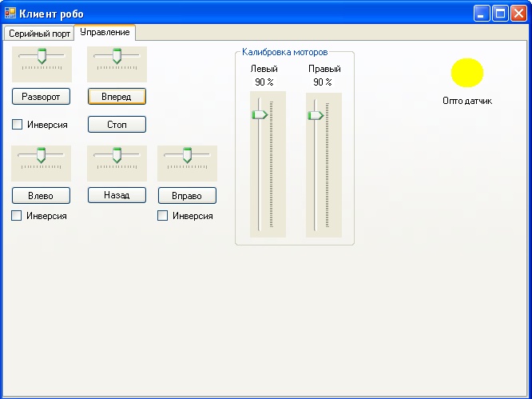Switch to the Серийный порт tab
Viewport: 532px width, 399px height.
[x=38, y=34]
